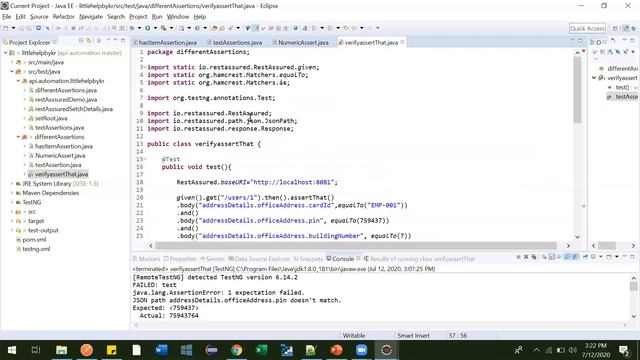Click the Quick Access search field
The image size is (640, 360).
coord(587,28)
